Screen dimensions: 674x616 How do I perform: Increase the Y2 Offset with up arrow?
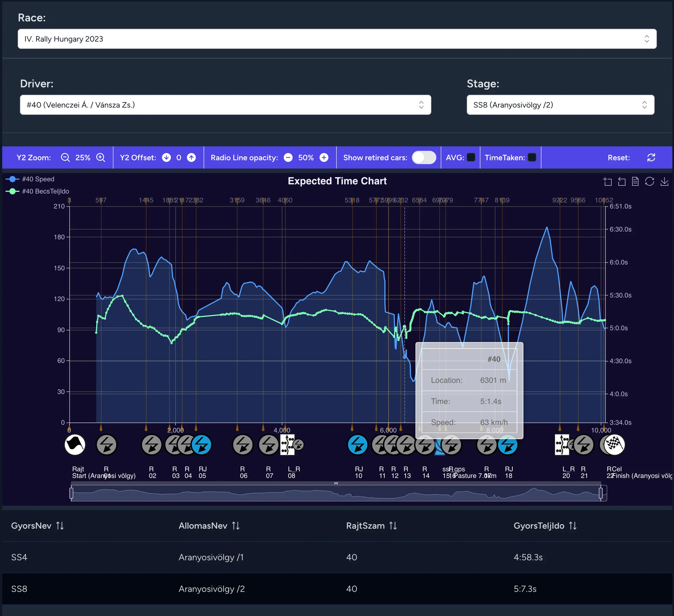pyautogui.click(x=191, y=157)
